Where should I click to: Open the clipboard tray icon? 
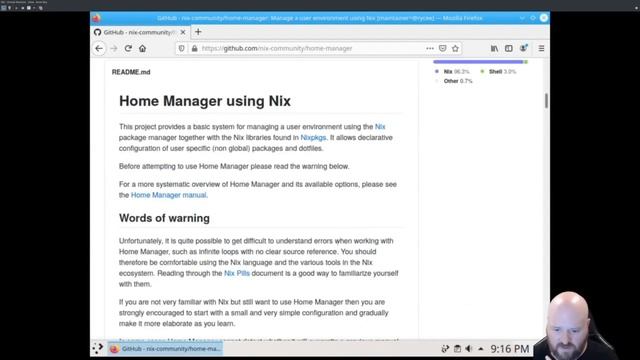click(x=457, y=349)
